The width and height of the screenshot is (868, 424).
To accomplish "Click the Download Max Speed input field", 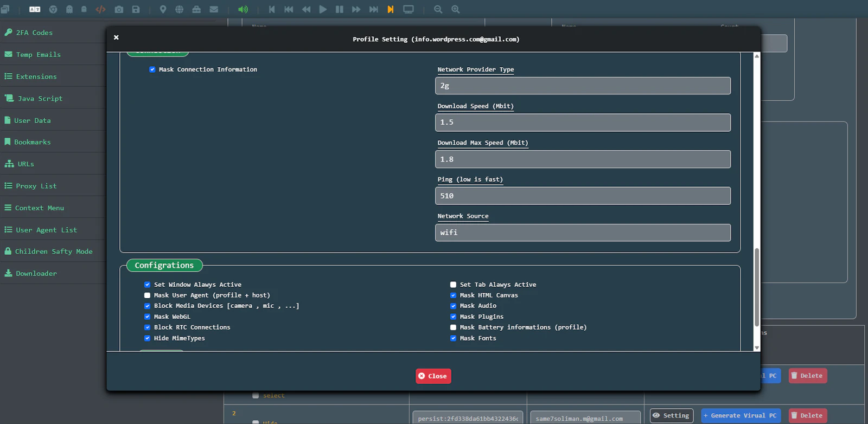I will (583, 159).
